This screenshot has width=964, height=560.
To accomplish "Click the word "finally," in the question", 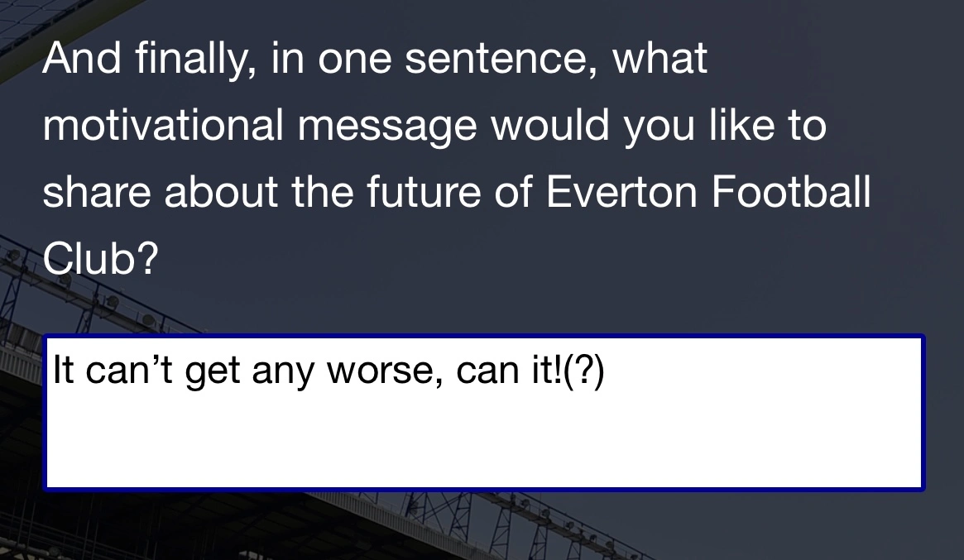I will 194,60.
